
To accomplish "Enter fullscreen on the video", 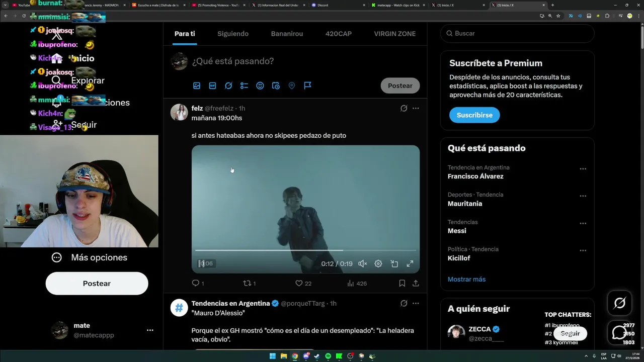I will pos(410,263).
